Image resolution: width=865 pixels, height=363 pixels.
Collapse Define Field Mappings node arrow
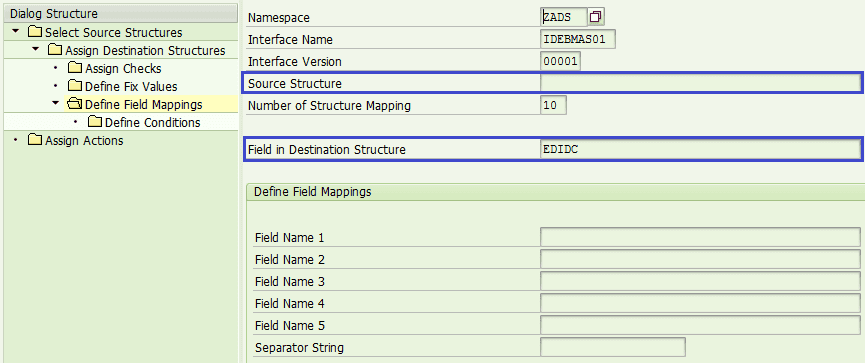(x=55, y=104)
